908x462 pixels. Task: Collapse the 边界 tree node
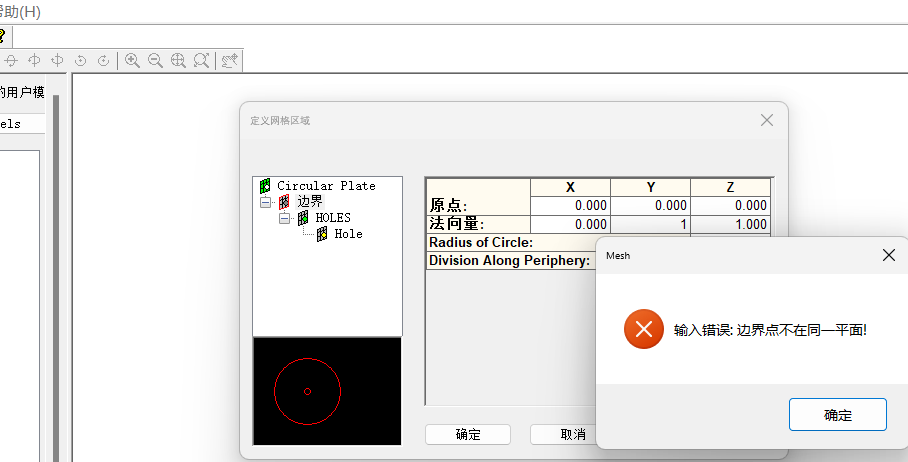265,202
